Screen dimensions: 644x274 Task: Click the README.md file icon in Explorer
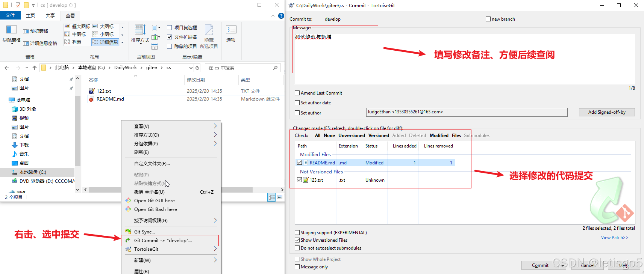[x=91, y=99]
